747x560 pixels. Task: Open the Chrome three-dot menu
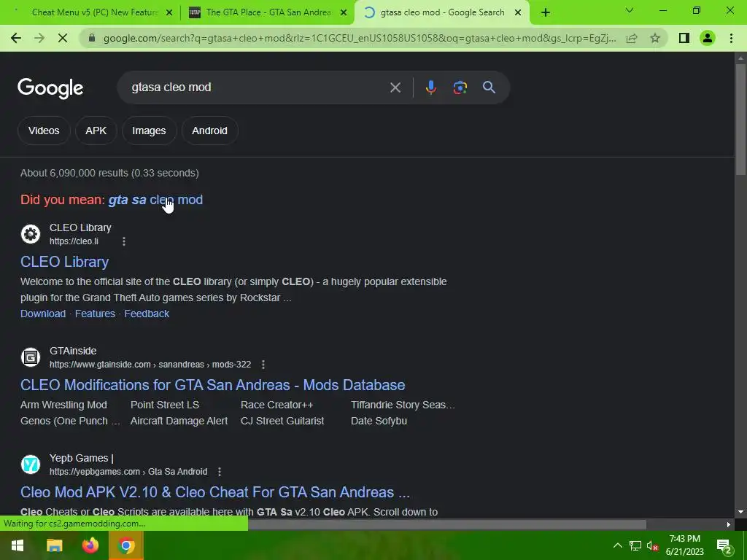pos(731,38)
